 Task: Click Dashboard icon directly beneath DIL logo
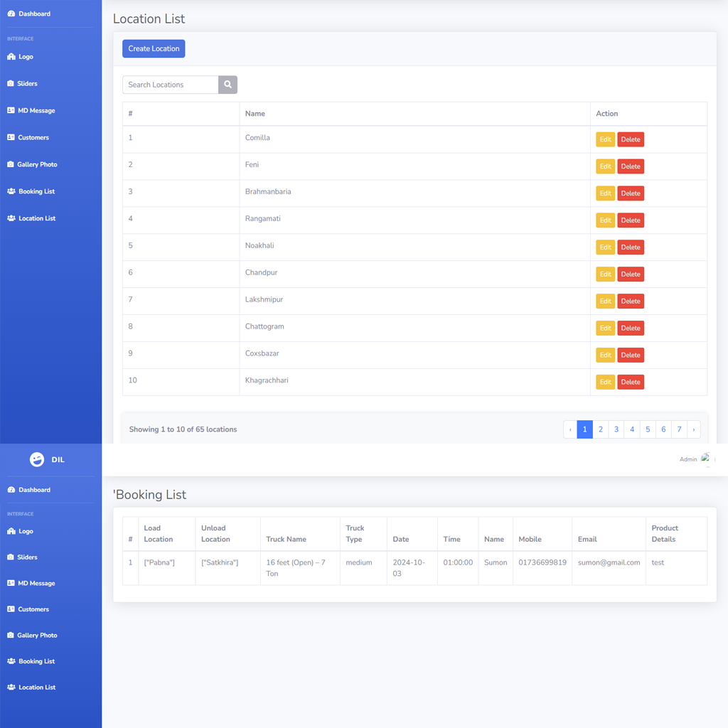click(x=11, y=490)
